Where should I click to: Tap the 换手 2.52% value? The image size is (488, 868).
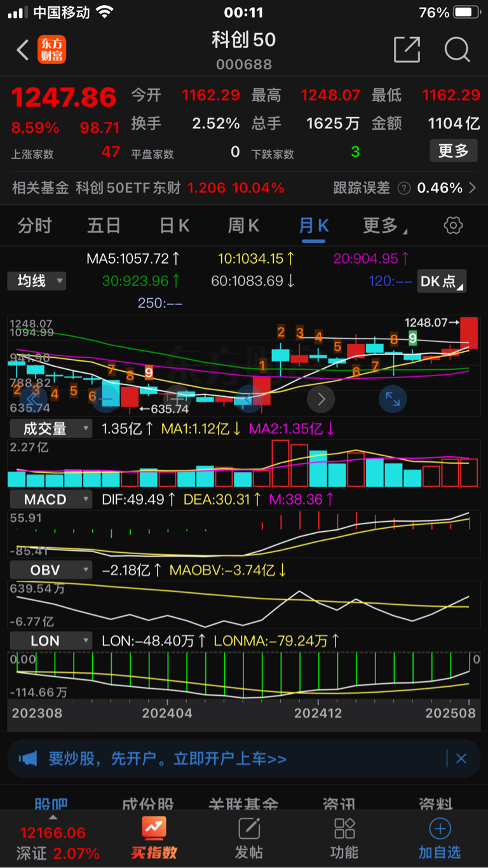[216, 123]
